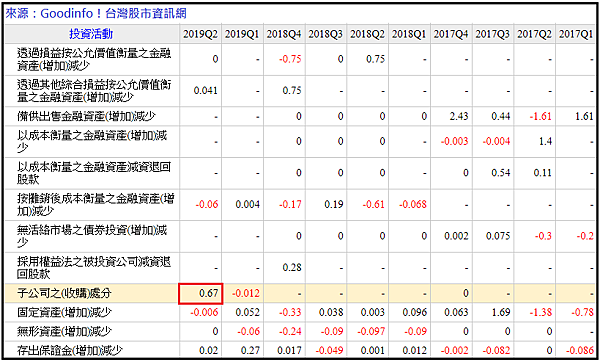Click row label 採用權益法之被投資公司減資退回股款

click(94, 267)
